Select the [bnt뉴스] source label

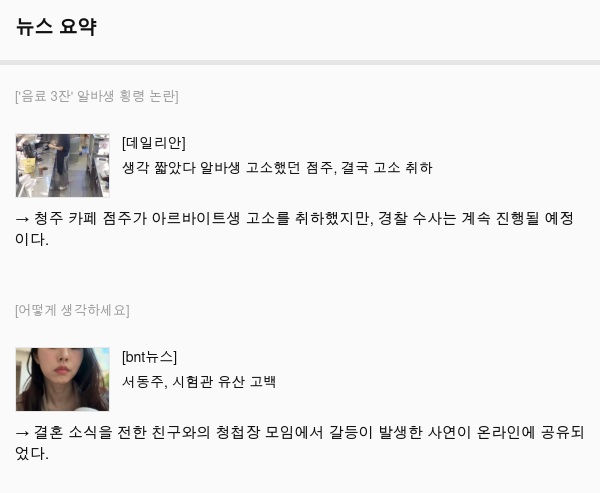pos(150,357)
